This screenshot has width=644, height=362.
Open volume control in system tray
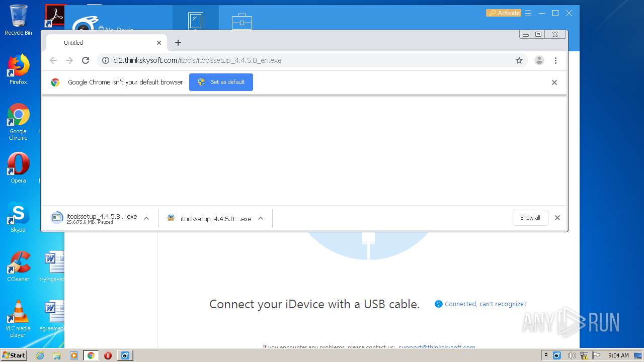(x=572, y=355)
